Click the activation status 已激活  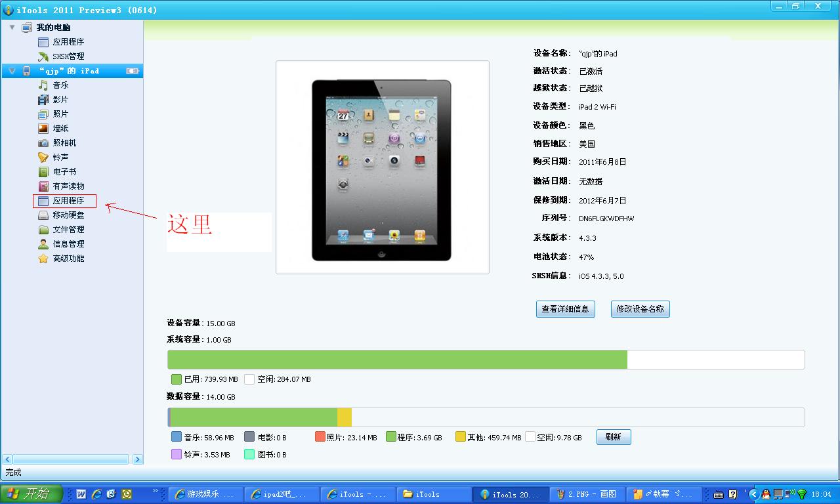591,71
